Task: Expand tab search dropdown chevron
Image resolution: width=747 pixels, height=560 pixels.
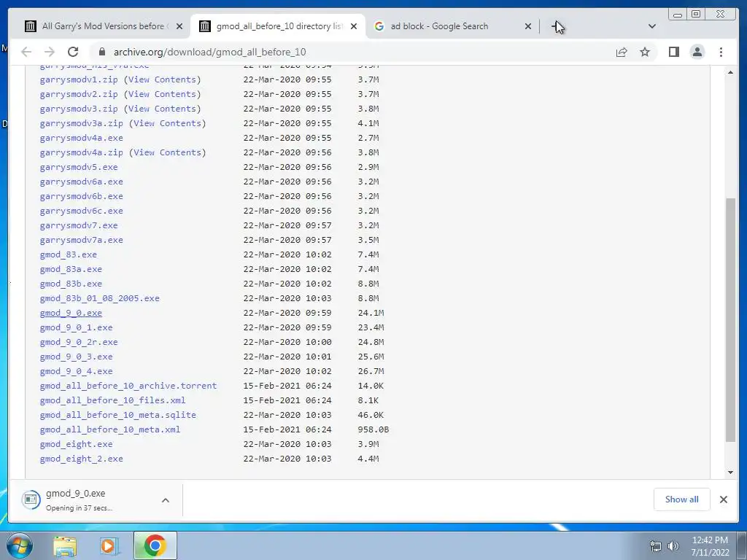Action: tap(651, 27)
